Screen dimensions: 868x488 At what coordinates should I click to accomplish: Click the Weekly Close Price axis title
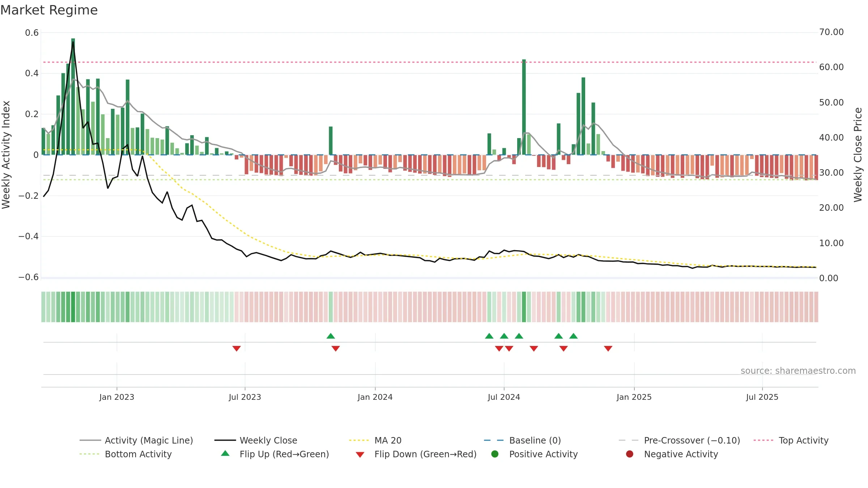pyautogui.click(x=858, y=155)
